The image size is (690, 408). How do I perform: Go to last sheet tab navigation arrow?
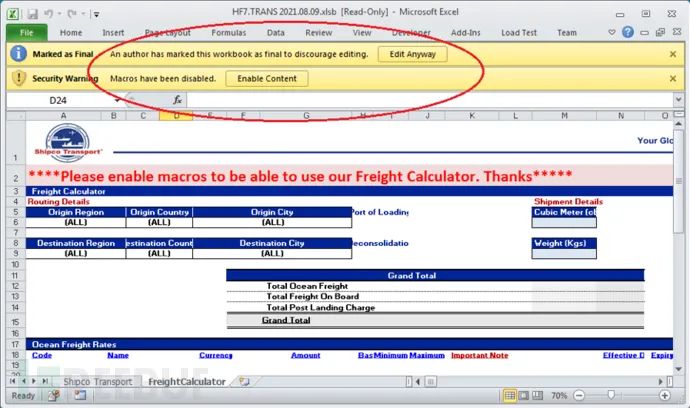tap(45, 381)
